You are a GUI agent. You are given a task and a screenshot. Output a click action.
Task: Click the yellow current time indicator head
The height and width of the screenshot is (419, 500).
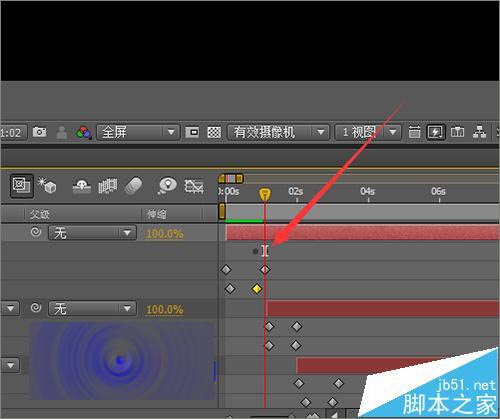point(265,194)
